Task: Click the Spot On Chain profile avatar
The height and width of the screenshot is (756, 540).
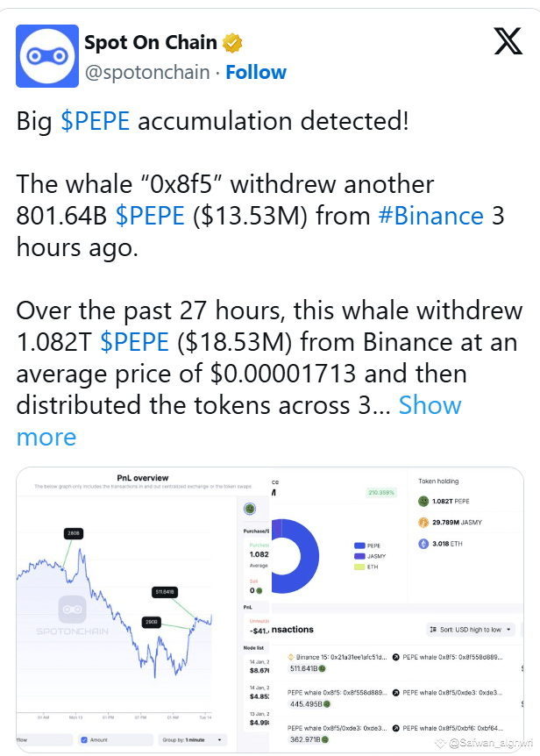Action: click(x=47, y=56)
